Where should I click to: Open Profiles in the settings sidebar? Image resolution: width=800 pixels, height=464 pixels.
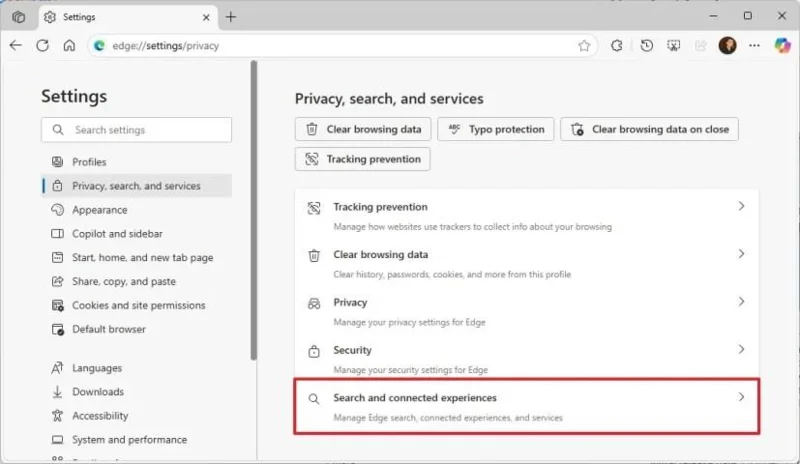[x=136, y=162]
